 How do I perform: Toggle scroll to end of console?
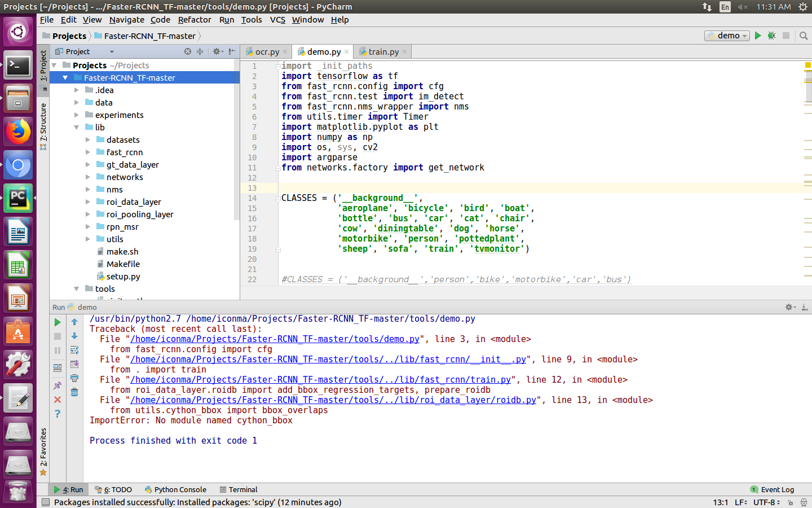[x=74, y=364]
